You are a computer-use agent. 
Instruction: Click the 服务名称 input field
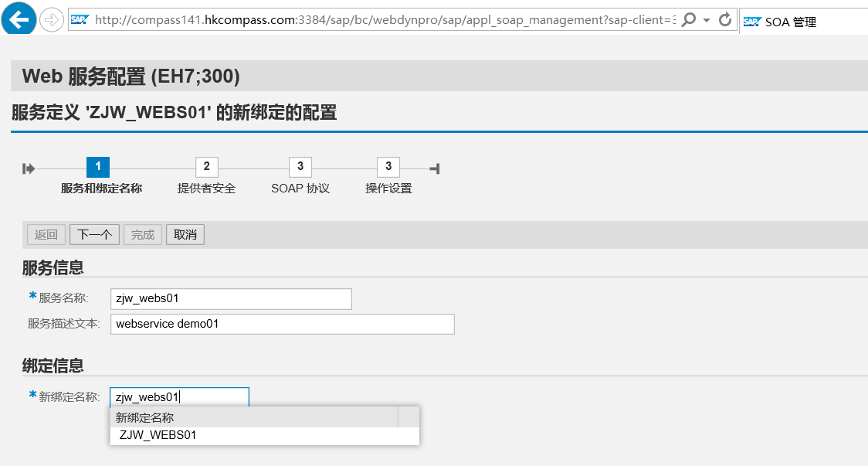(x=231, y=298)
